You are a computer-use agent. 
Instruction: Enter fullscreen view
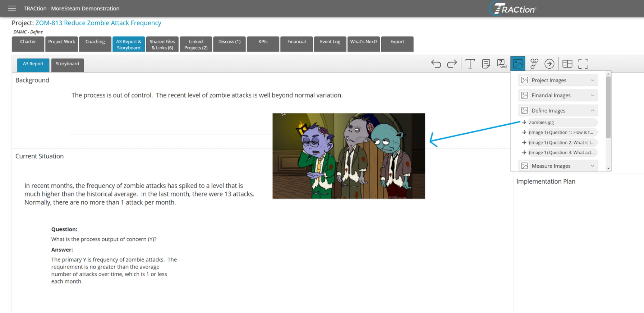583,64
